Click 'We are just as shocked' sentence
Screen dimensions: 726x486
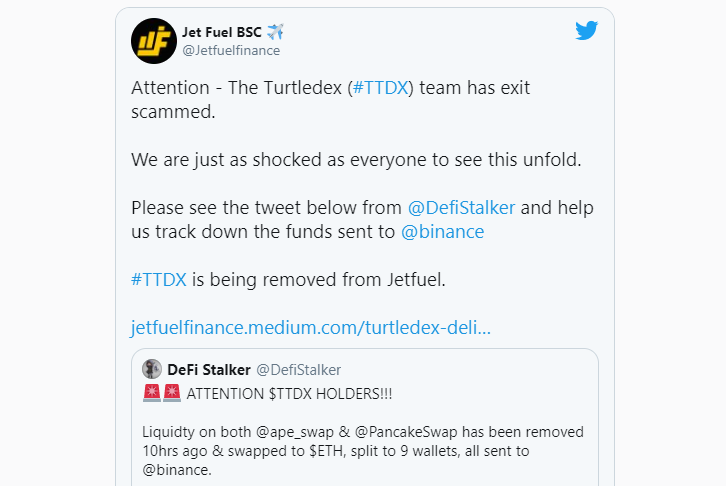click(356, 160)
